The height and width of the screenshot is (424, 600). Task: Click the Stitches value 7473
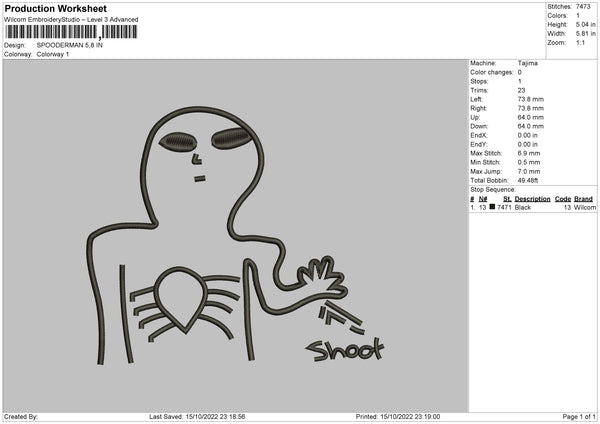[x=583, y=7]
